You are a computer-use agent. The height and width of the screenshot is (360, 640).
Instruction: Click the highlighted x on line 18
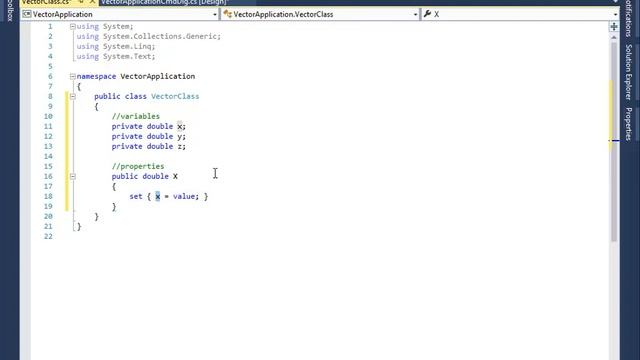point(158,196)
